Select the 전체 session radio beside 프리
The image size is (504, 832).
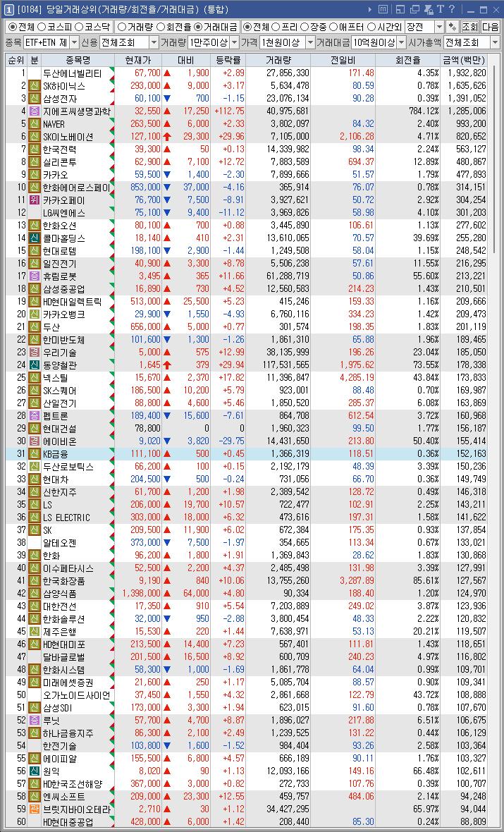tap(256, 27)
